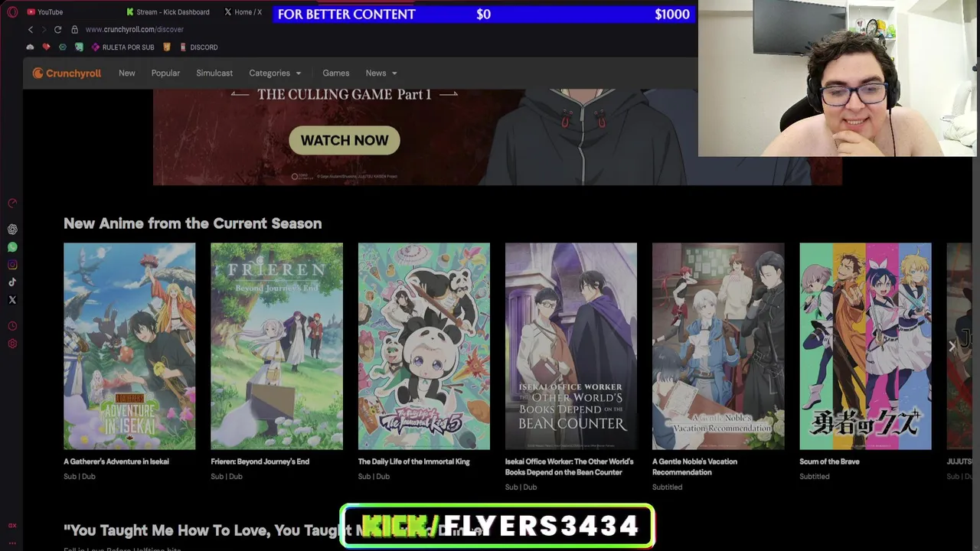Open X in the Opera sidebar
The width and height of the screenshot is (980, 551).
point(12,300)
